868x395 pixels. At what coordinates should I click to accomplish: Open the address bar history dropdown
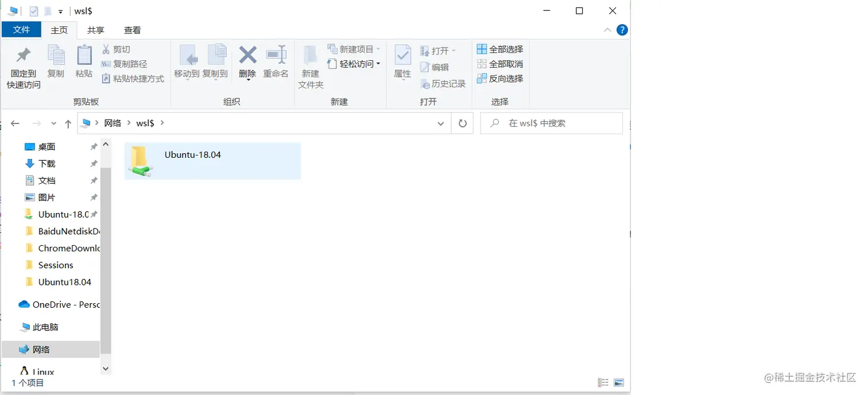(441, 123)
